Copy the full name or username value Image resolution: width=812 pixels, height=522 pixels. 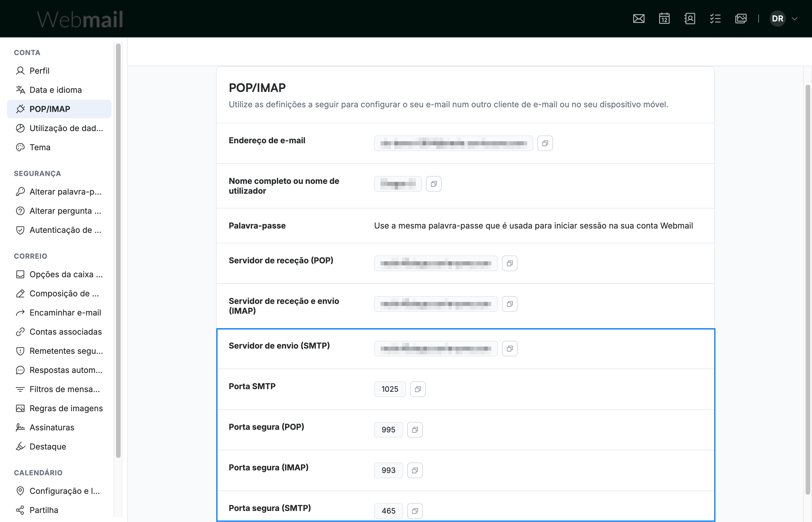point(434,184)
